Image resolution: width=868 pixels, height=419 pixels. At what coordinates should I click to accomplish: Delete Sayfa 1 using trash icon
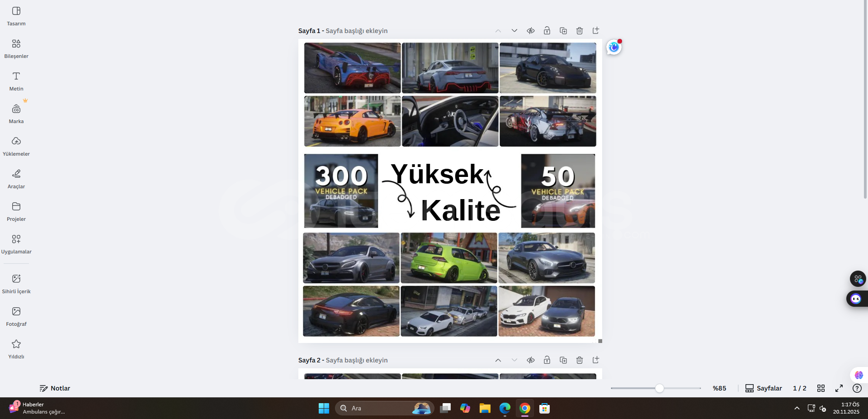pyautogui.click(x=580, y=31)
